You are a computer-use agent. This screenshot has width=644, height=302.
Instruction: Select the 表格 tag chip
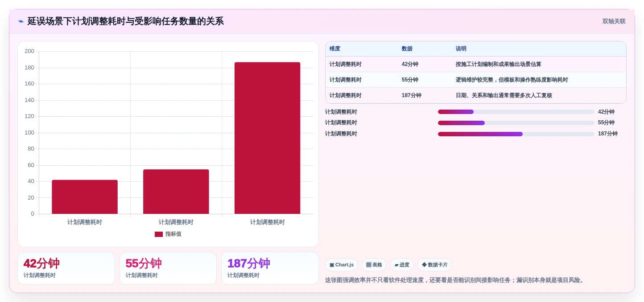[x=374, y=265]
